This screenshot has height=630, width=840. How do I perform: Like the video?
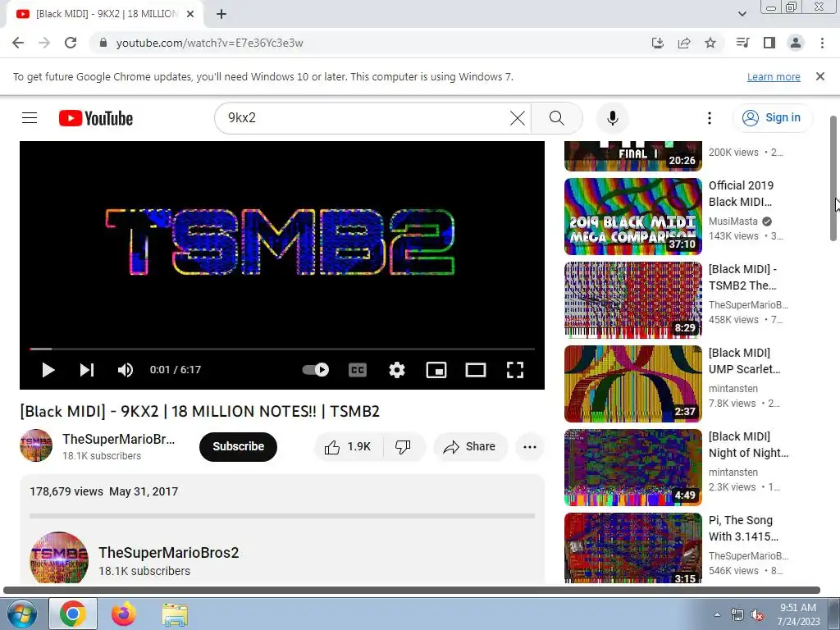pyautogui.click(x=348, y=446)
